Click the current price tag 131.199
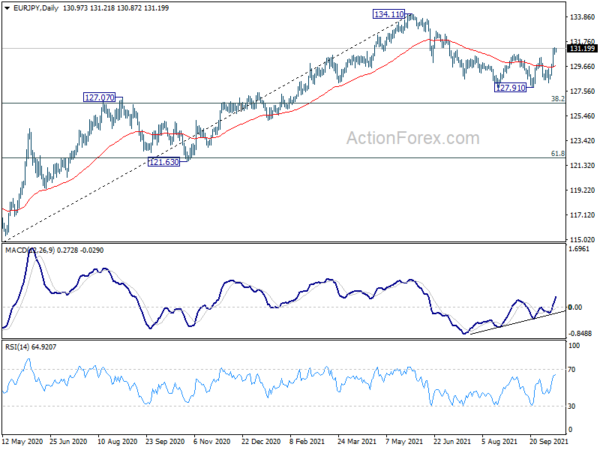Screen dimensions: 600x450 [582, 48]
